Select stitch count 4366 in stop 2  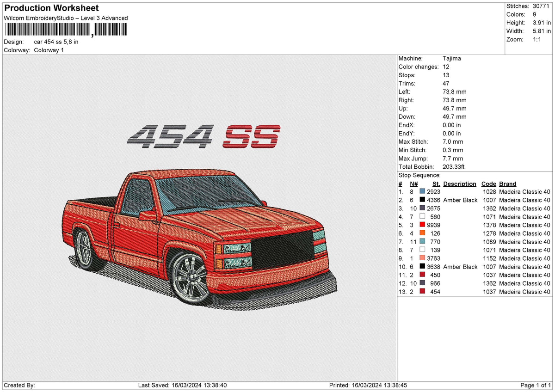click(433, 200)
